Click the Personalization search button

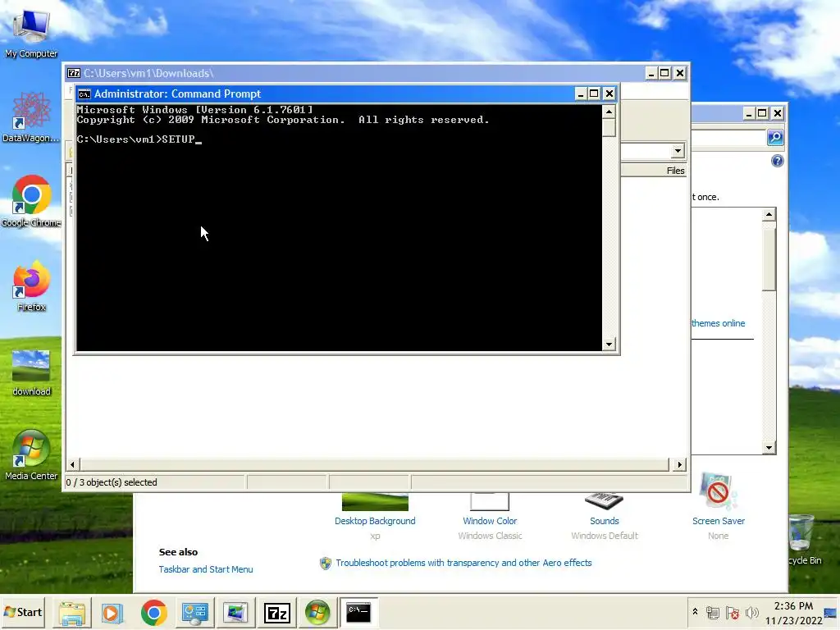pyautogui.click(x=775, y=138)
